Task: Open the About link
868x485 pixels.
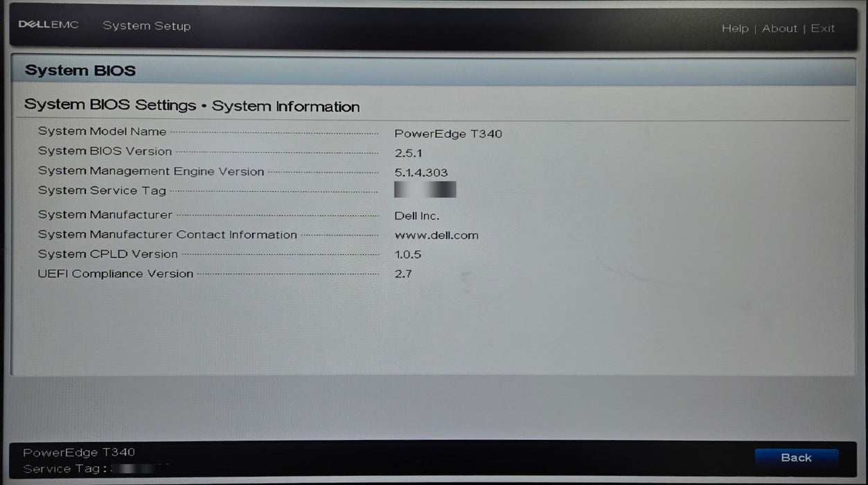Action: coord(780,28)
